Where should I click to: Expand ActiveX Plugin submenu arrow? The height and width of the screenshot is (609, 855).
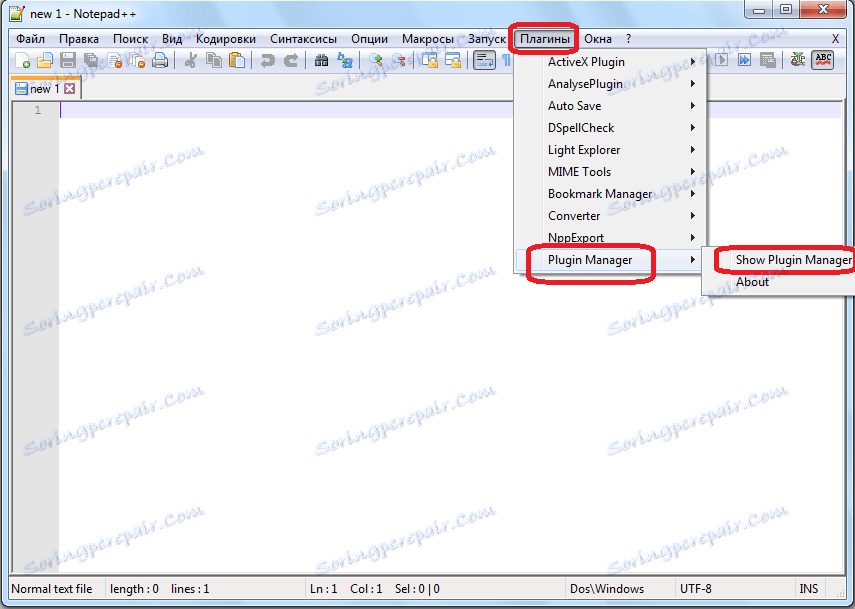coord(693,62)
